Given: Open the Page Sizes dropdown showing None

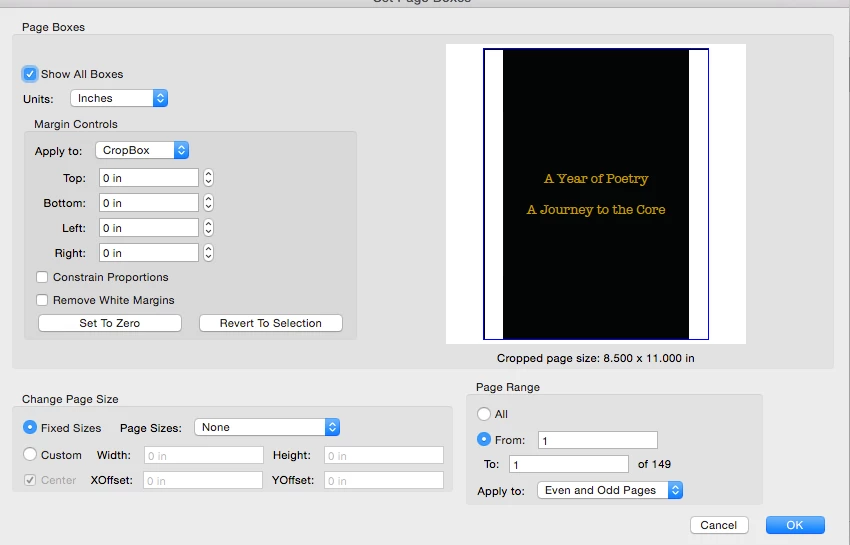Looking at the screenshot, I should [x=267, y=427].
